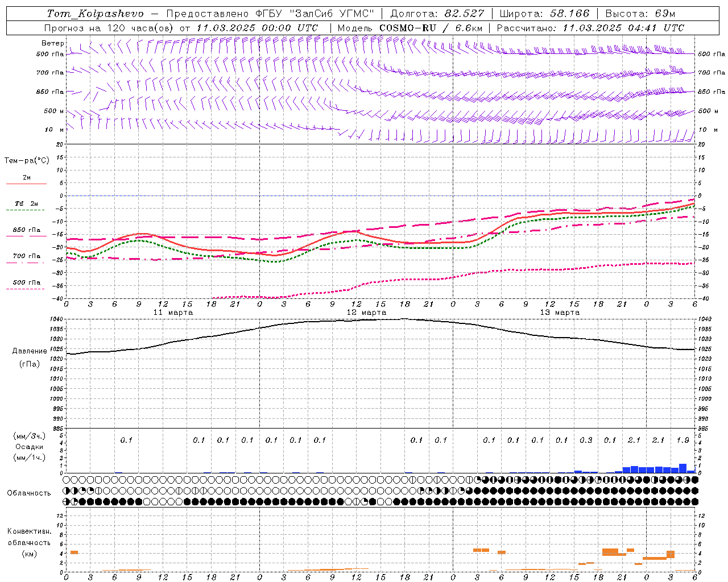Click the '(гПа)' unit label under Давление
This screenshot has height=582, width=728.
[30, 364]
